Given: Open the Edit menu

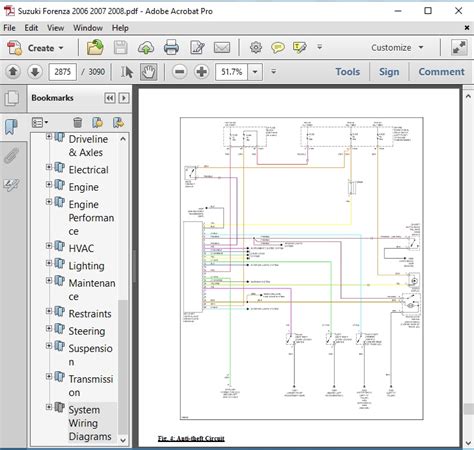Looking at the screenshot, I should (x=31, y=28).
